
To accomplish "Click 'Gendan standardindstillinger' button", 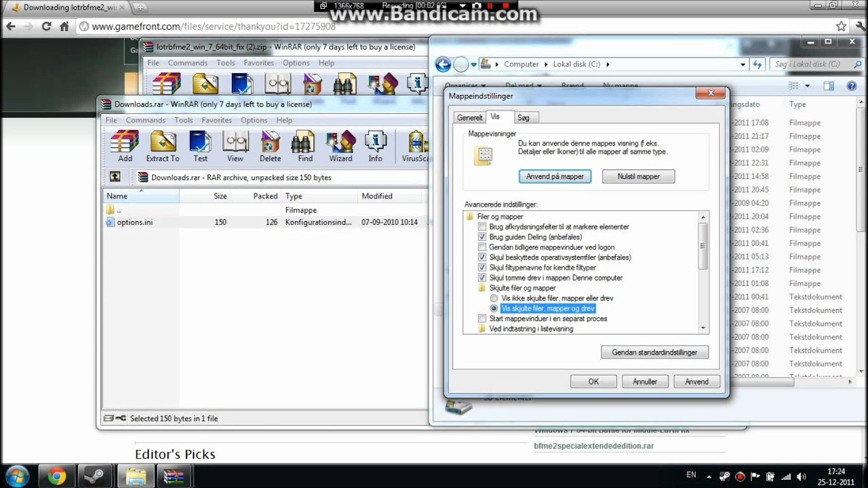I will click(654, 352).
